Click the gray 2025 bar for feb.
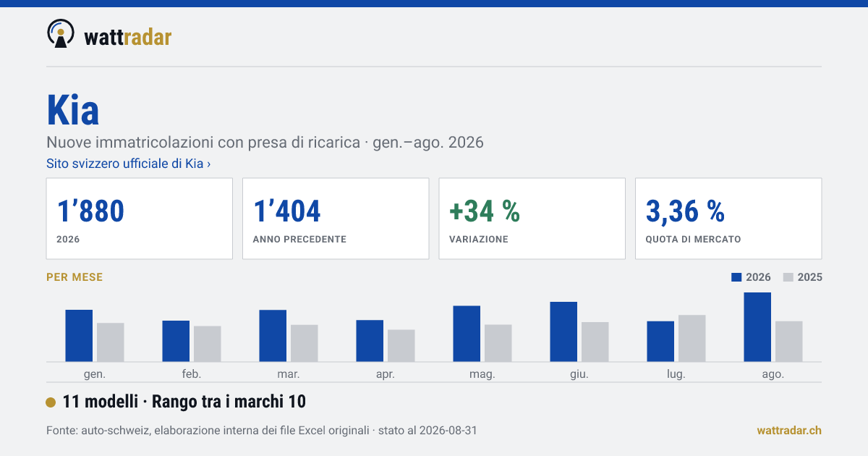The width and height of the screenshot is (868, 456). pyautogui.click(x=208, y=344)
